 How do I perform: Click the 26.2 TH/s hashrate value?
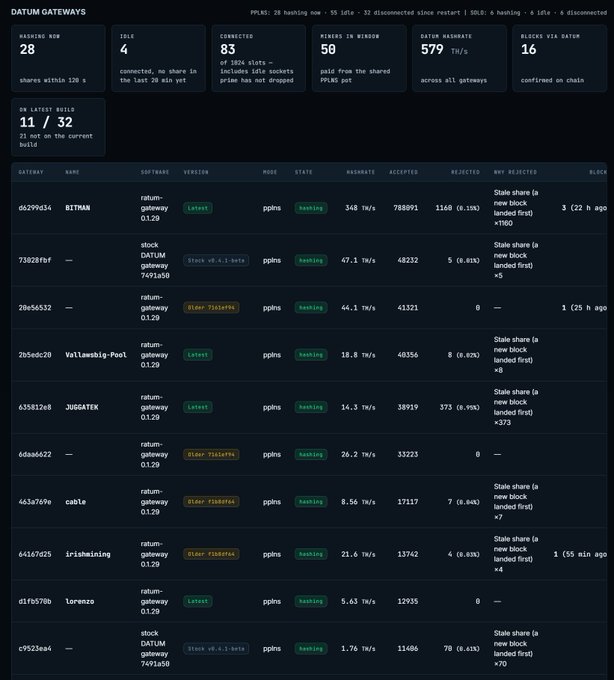point(358,454)
